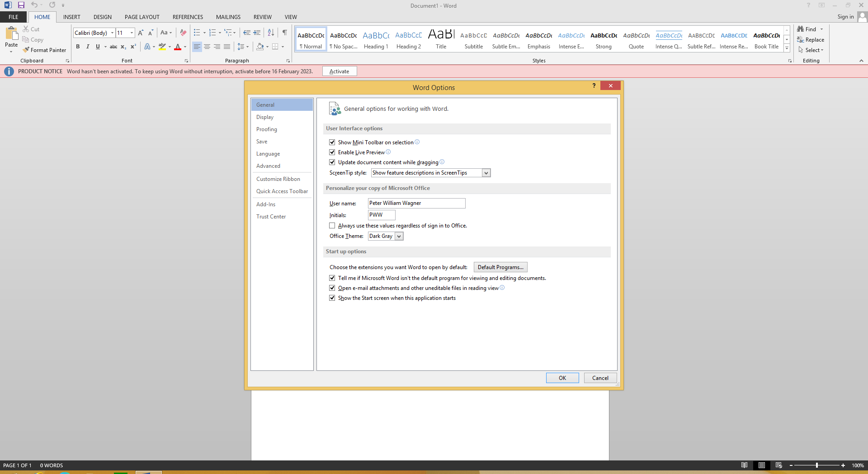Toggle Italic formatting
Image resolution: width=868 pixels, height=474 pixels.
point(88,47)
